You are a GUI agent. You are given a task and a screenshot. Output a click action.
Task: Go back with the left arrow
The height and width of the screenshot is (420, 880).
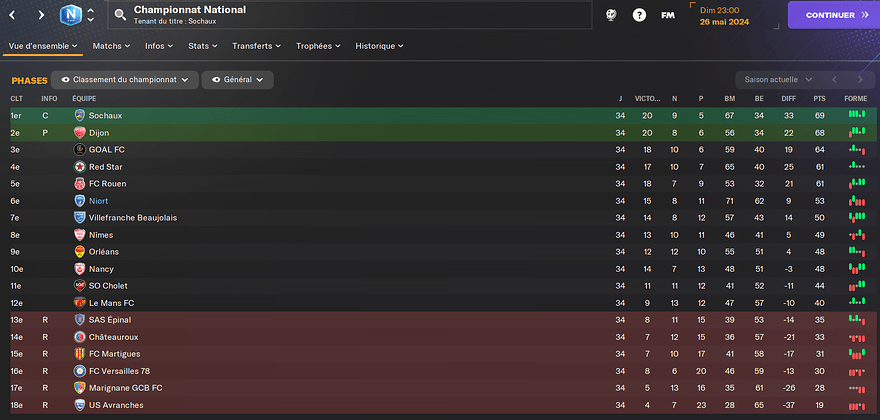point(14,16)
